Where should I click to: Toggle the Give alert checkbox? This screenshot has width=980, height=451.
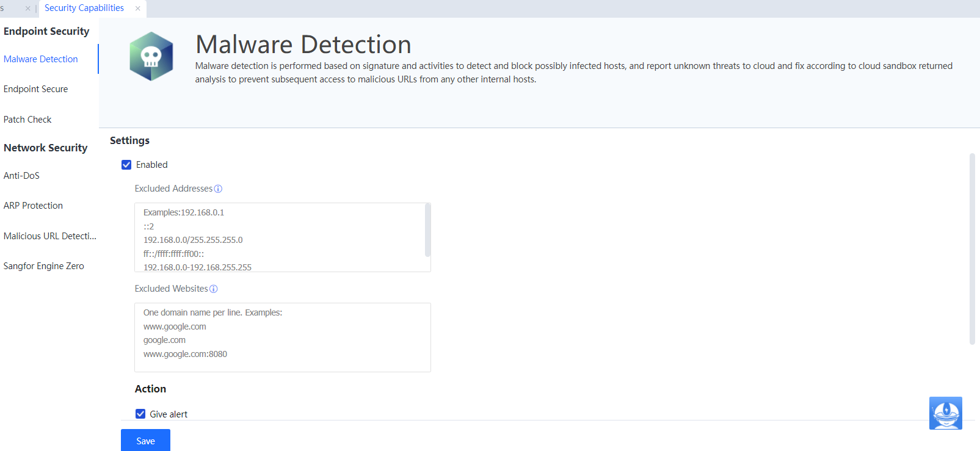[x=140, y=414]
